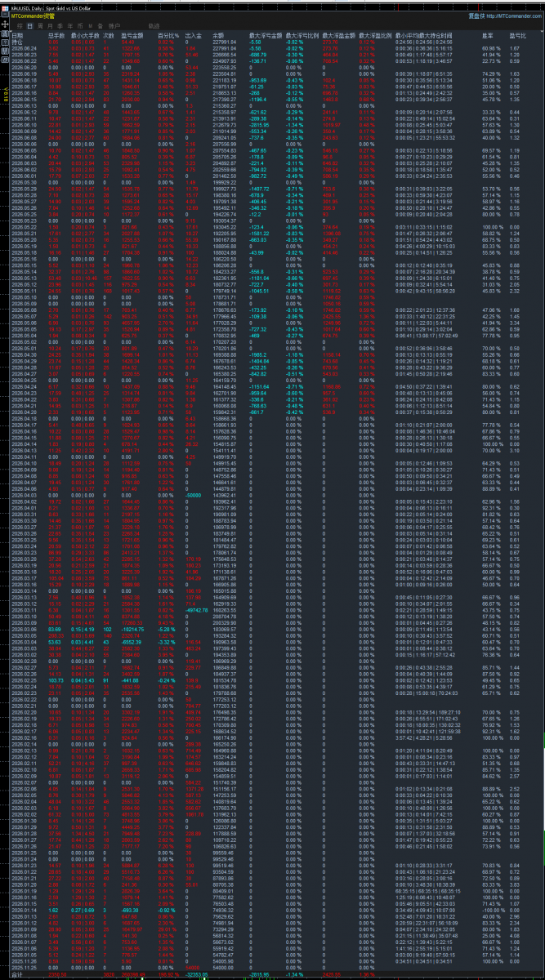Viewport: 545px width, 980px height.
Task: Click the MTCommander资管 panel title
Action: 33,16
